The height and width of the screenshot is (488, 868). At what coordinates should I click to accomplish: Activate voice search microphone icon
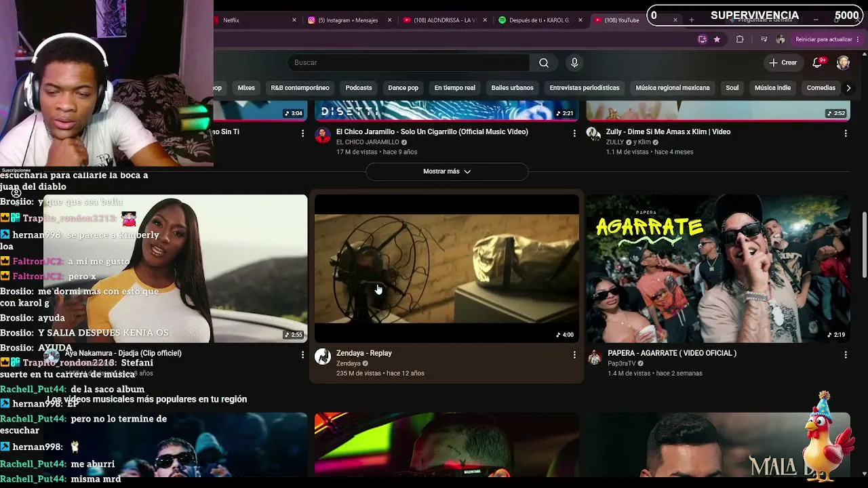pyautogui.click(x=574, y=62)
